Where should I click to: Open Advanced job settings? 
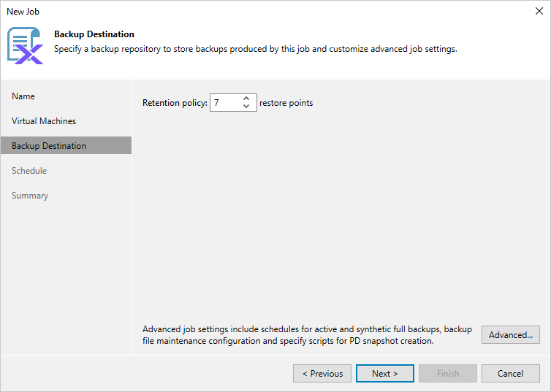click(511, 335)
